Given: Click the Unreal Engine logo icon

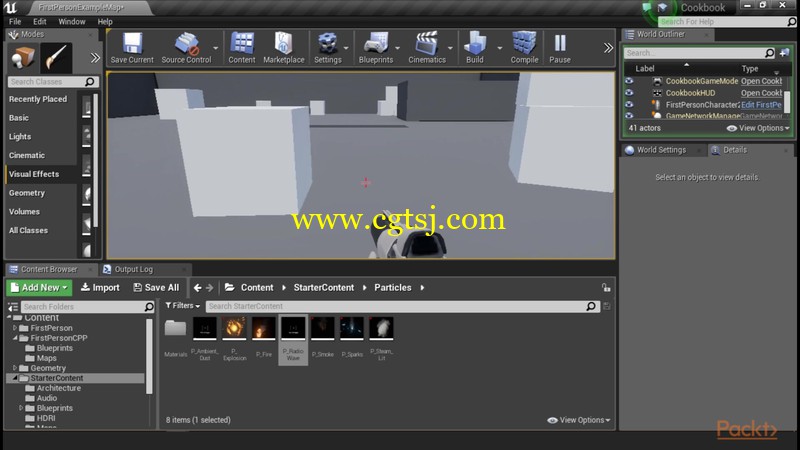Looking at the screenshot, I should pyautogui.click(x=10, y=7).
